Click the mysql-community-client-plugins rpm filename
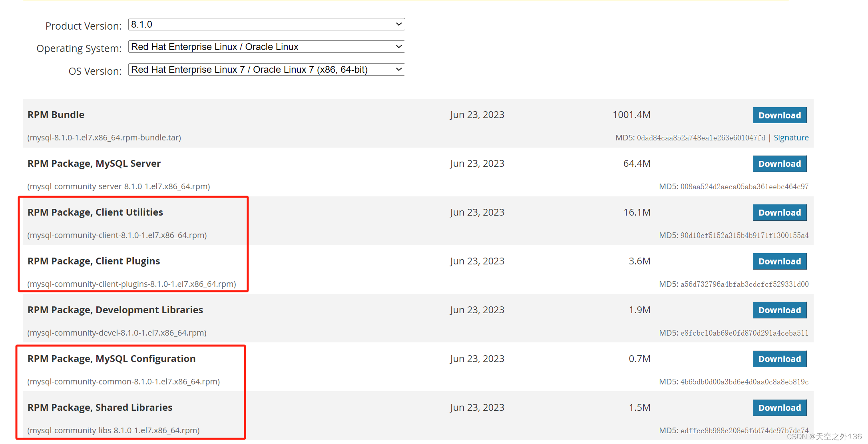 coord(131,284)
